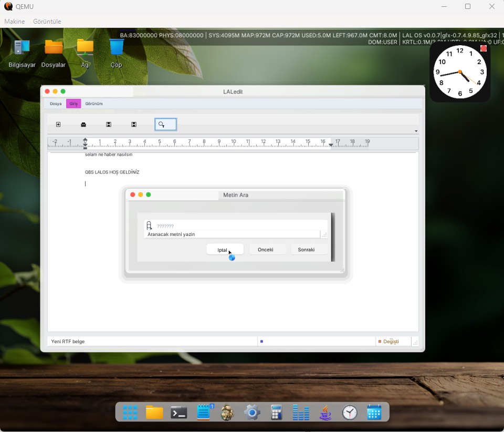The image size is (504, 432).
Task: Open the Bilgisayar desktop icon
Action: coord(22,54)
